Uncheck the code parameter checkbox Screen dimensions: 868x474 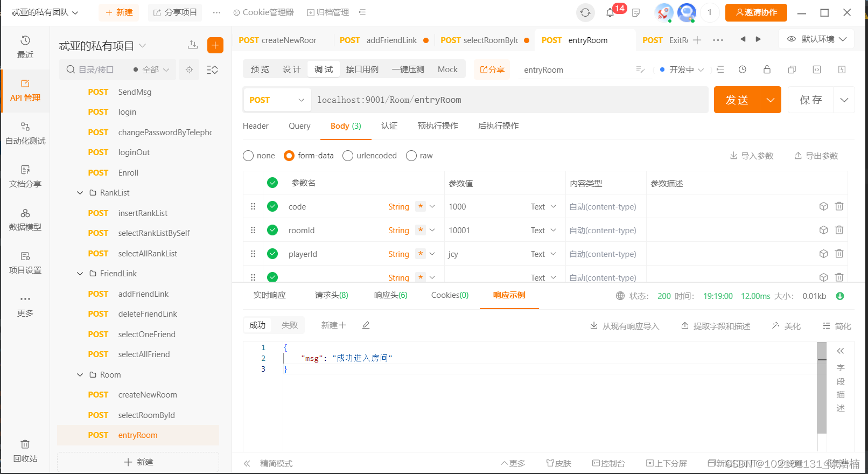coord(272,206)
